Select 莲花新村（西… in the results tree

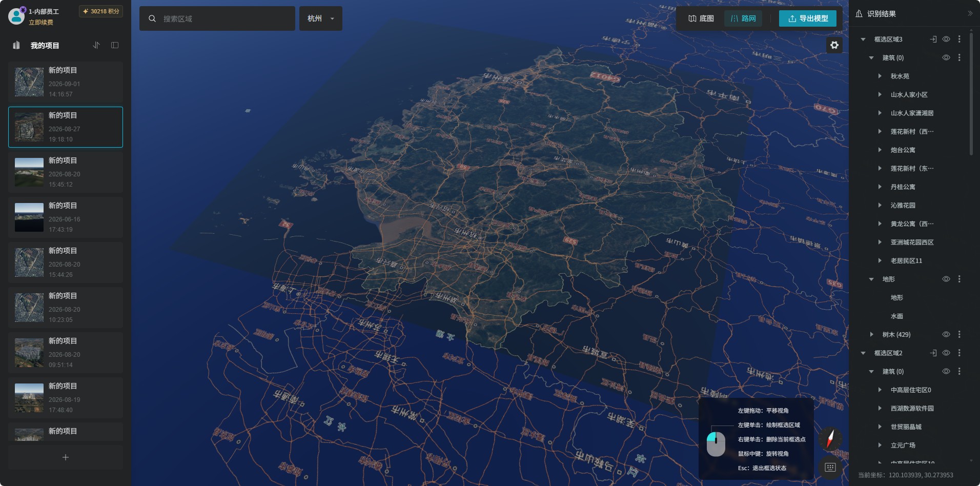[912, 131]
